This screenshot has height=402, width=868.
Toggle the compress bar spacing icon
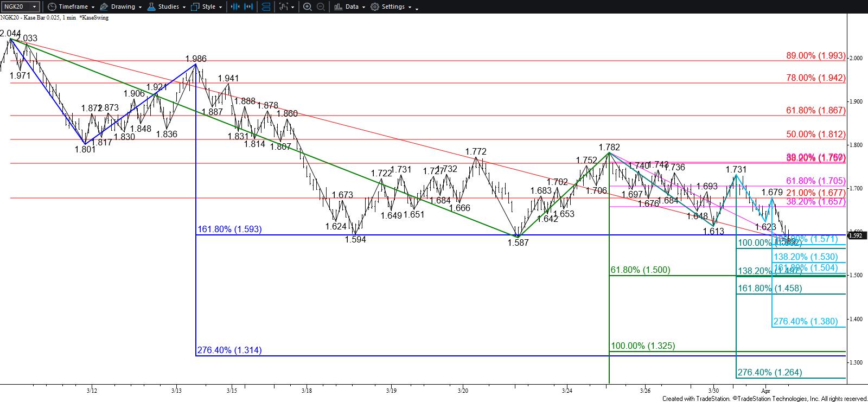(235, 7)
